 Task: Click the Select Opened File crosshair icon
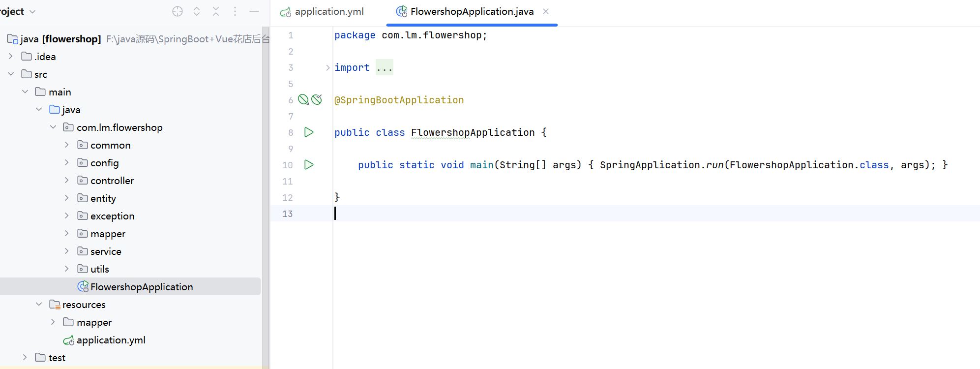[x=178, y=11]
